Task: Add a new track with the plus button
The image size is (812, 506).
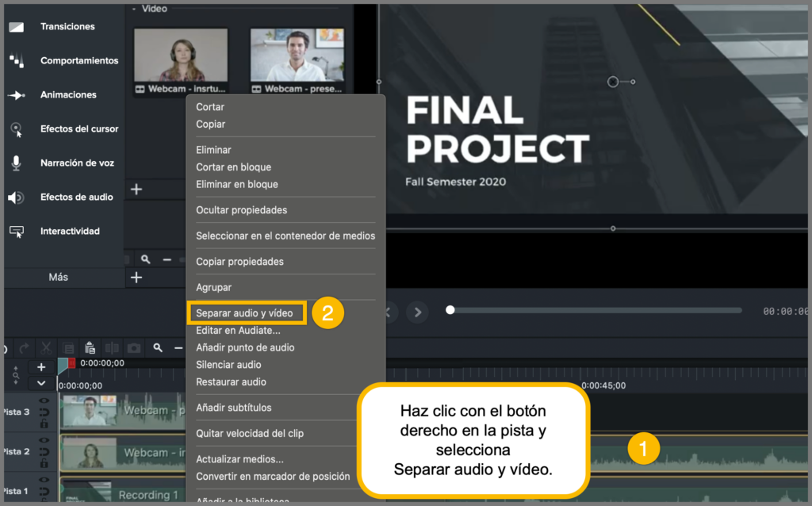Action: click(x=41, y=367)
